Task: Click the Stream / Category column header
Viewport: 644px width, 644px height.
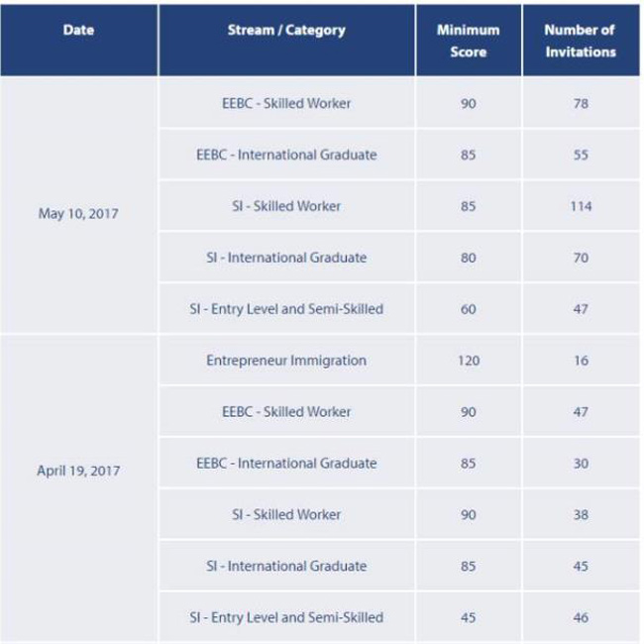Action: point(286,30)
